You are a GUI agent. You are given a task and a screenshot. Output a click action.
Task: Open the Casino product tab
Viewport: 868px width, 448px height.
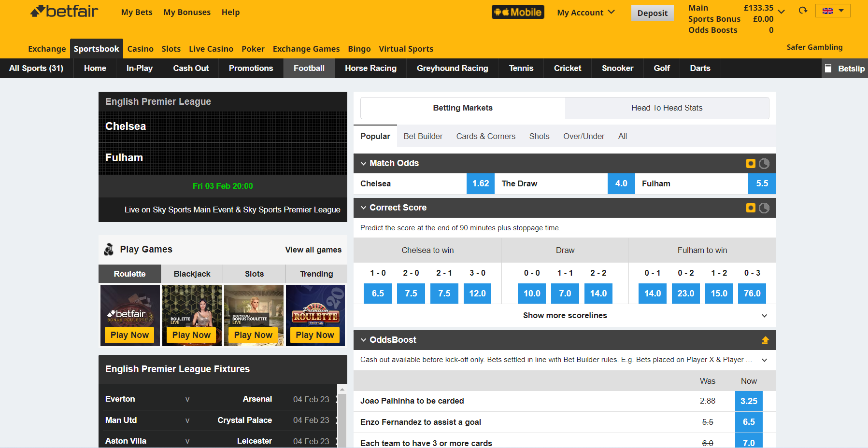click(x=140, y=49)
